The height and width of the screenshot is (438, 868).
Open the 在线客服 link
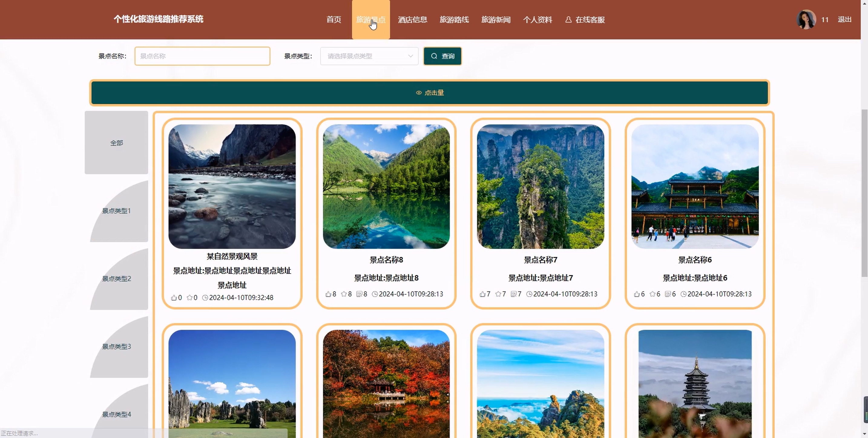click(x=590, y=20)
